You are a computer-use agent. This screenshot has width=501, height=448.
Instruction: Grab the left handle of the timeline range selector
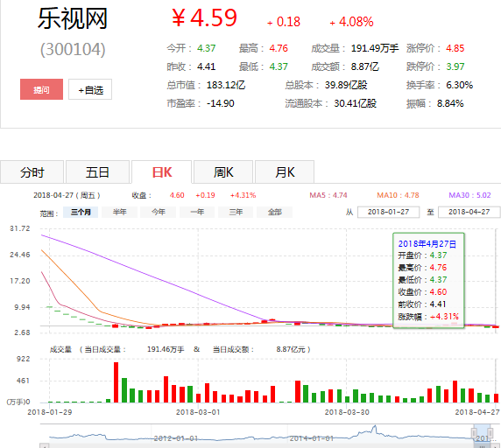[x=474, y=433]
